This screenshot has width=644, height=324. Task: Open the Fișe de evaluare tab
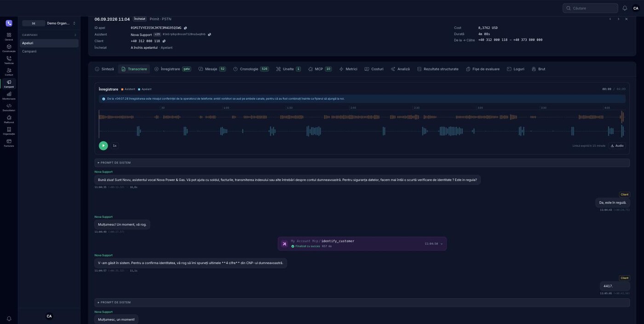pos(483,69)
